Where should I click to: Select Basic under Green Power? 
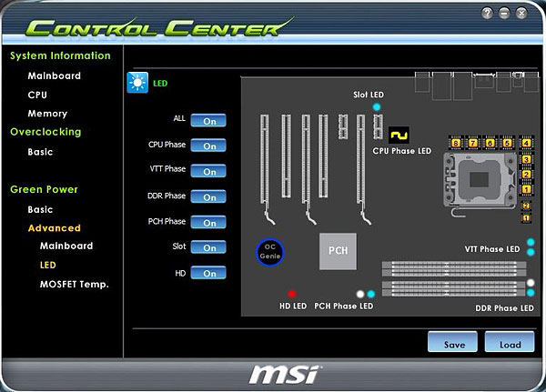pos(40,209)
